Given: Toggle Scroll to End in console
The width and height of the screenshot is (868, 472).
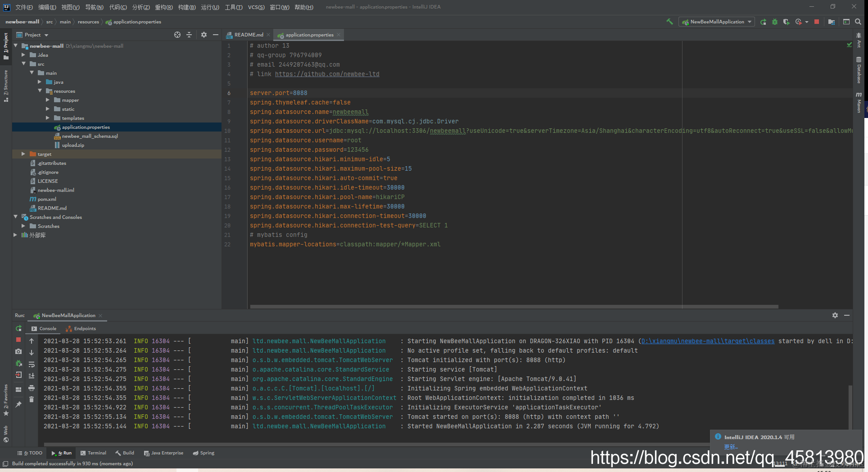Looking at the screenshot, I should pos(32,376).
